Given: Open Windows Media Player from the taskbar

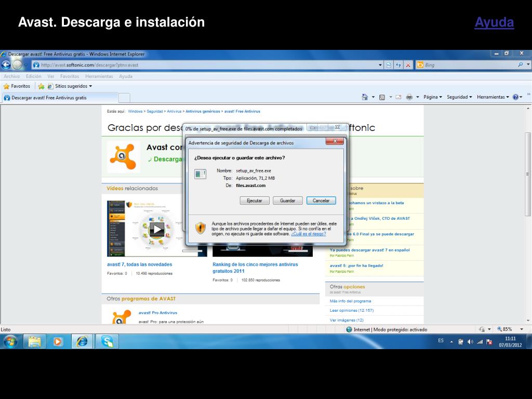Looking at the screenshot, I should (x=58, y=341).
